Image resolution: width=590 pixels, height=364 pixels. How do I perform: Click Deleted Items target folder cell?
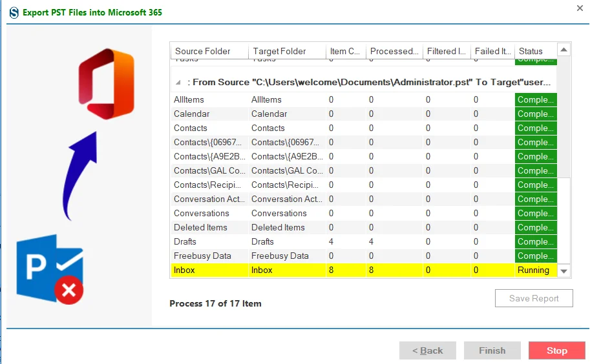(x=287, y=228)
